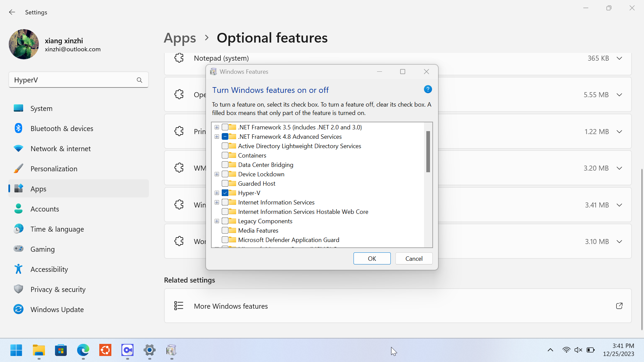This screenshot has width=644, height=362.
Task: Toggle .NET Framework 3.5 feature on
Action: [225, 127]
